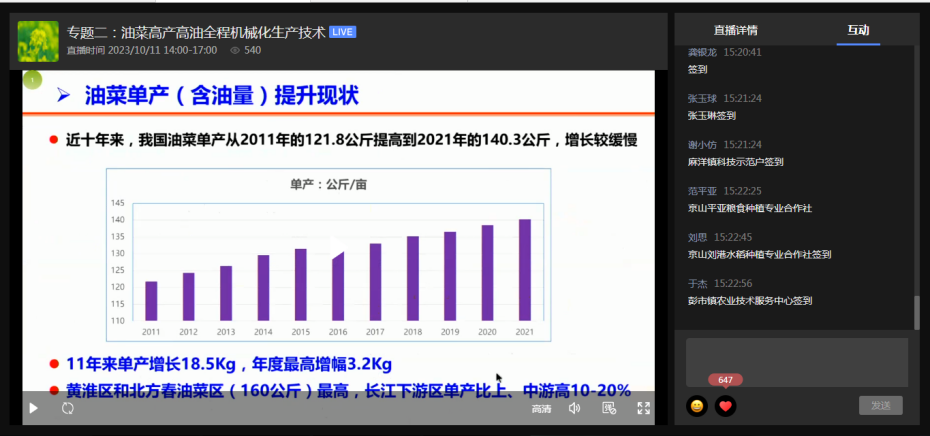
Task: Enter fullscreen mode
Action: [643, 408]
